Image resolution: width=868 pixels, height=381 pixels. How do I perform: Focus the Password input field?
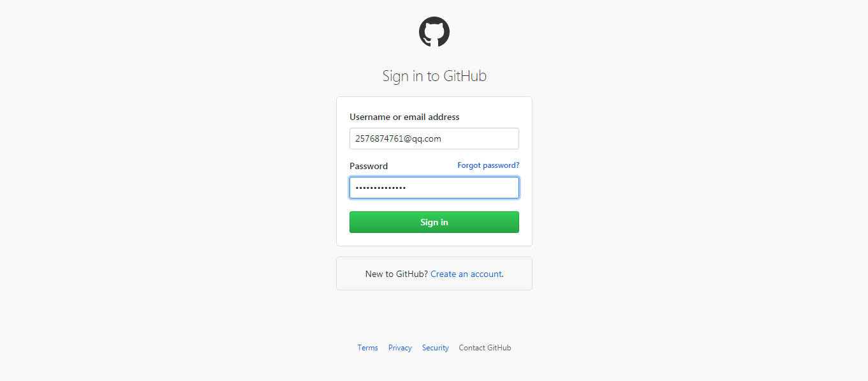pos(434,188)
